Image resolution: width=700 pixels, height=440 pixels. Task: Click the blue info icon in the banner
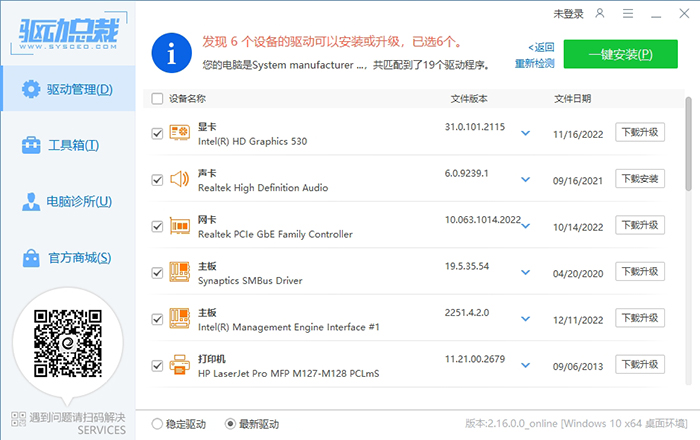(175, 53)
